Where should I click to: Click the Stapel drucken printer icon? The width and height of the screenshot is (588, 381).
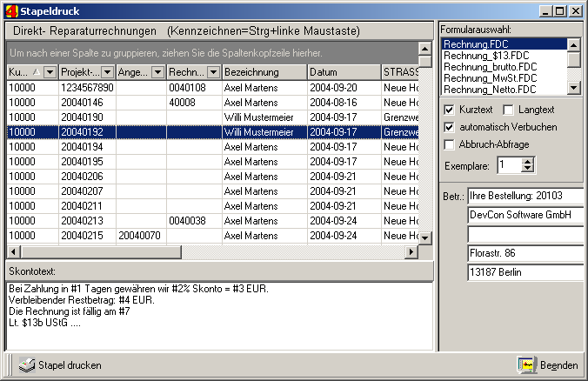27,364
